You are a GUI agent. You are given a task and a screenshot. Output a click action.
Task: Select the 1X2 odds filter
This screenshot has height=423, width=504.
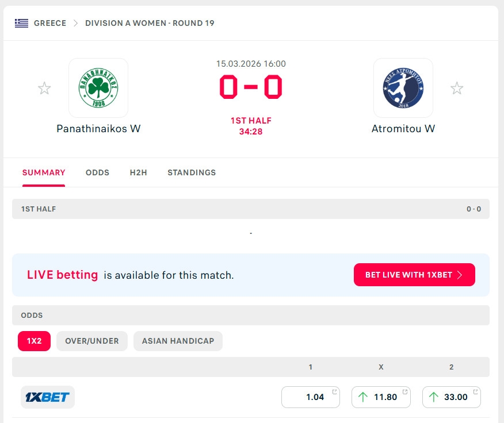tap(34, 341)
